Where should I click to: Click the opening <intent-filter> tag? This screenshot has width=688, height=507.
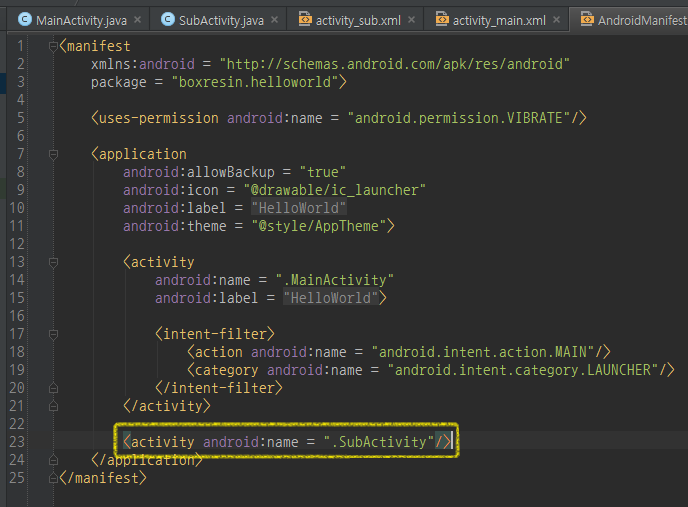(215, 334)
